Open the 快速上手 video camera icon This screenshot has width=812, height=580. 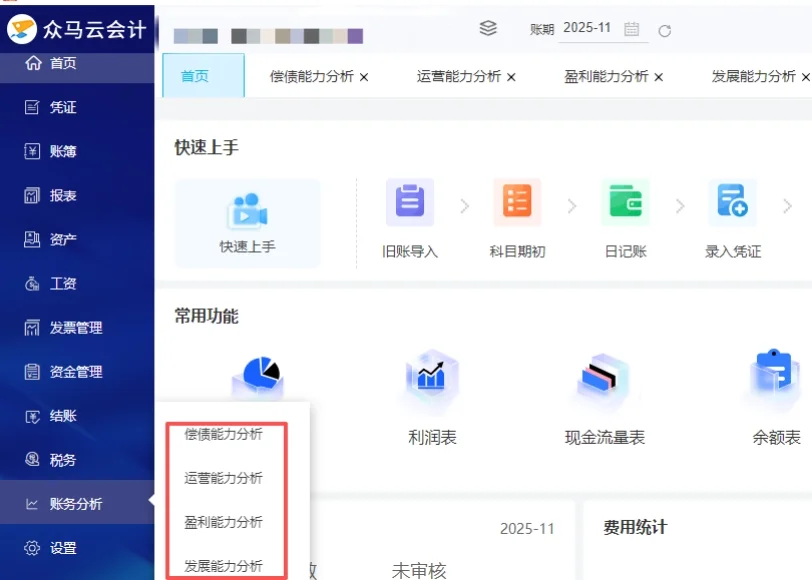(247, 211)
